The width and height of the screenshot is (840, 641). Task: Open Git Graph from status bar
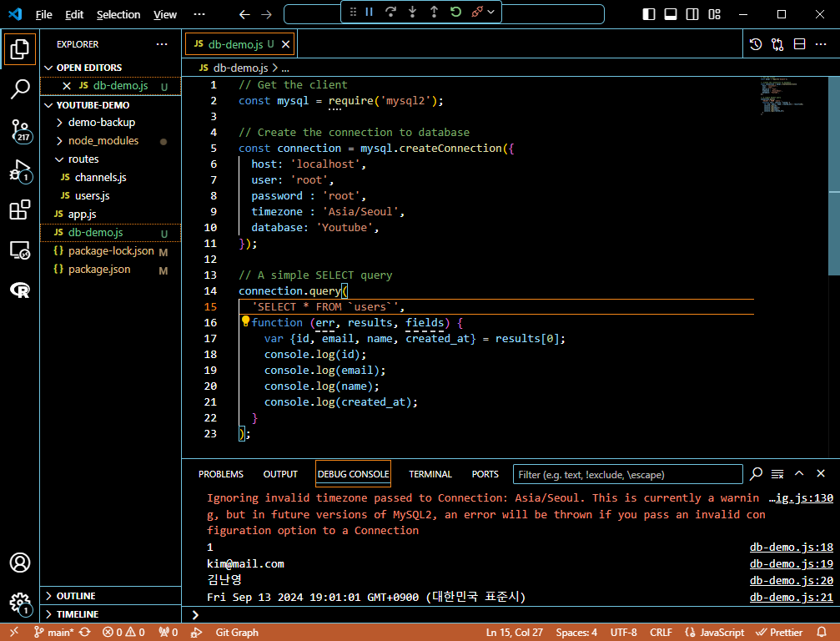point(237,633)
